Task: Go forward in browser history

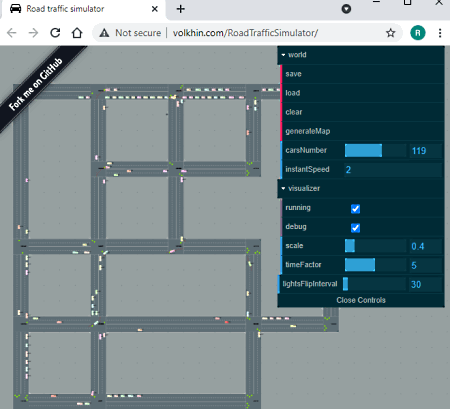Action: click(33, 33)
